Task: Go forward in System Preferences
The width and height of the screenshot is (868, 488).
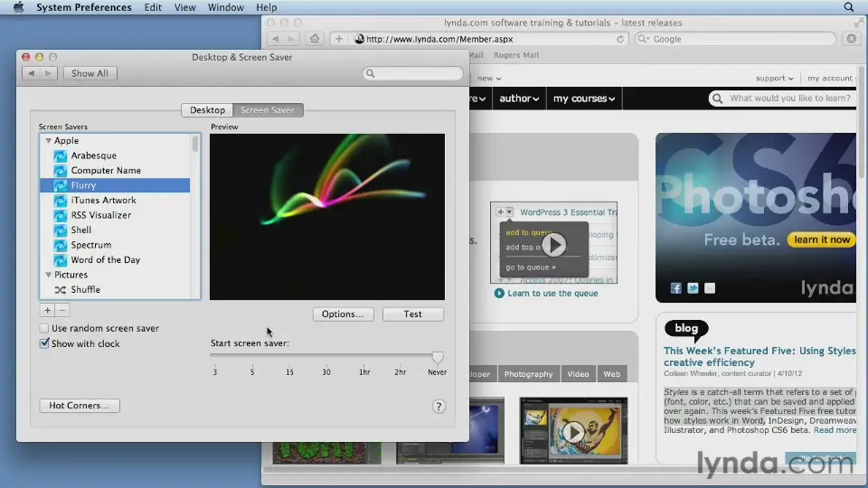Action: [49, 73]
